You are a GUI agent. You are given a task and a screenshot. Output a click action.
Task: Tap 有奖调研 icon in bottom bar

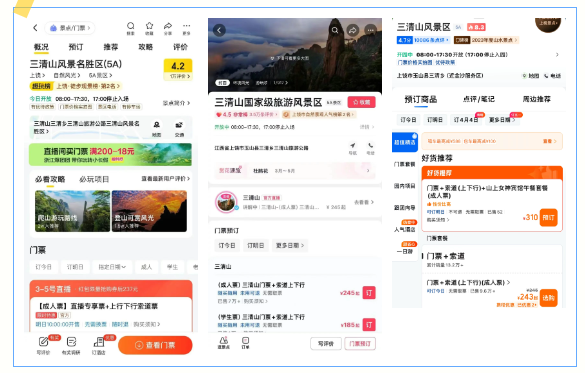click(x=71, y=341)
